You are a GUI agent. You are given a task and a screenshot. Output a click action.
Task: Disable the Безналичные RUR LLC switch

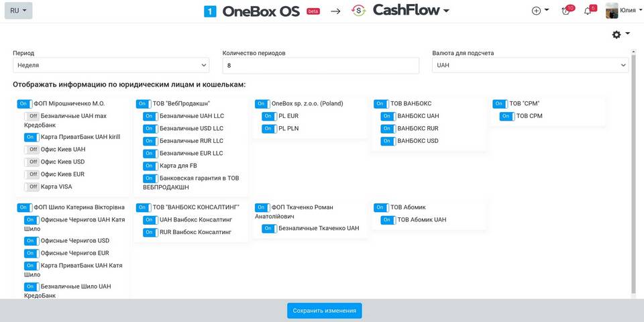click(x=151, y=141)
